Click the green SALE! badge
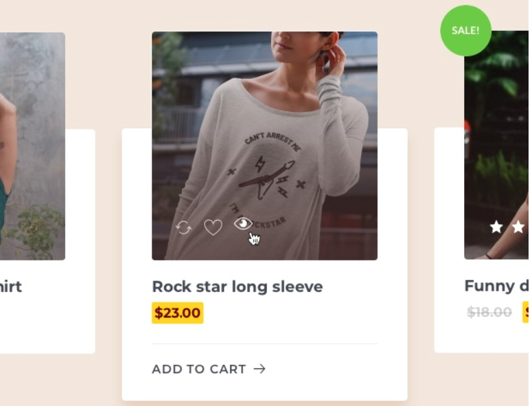The image size is (532, 406). click(x=465, y=30)
